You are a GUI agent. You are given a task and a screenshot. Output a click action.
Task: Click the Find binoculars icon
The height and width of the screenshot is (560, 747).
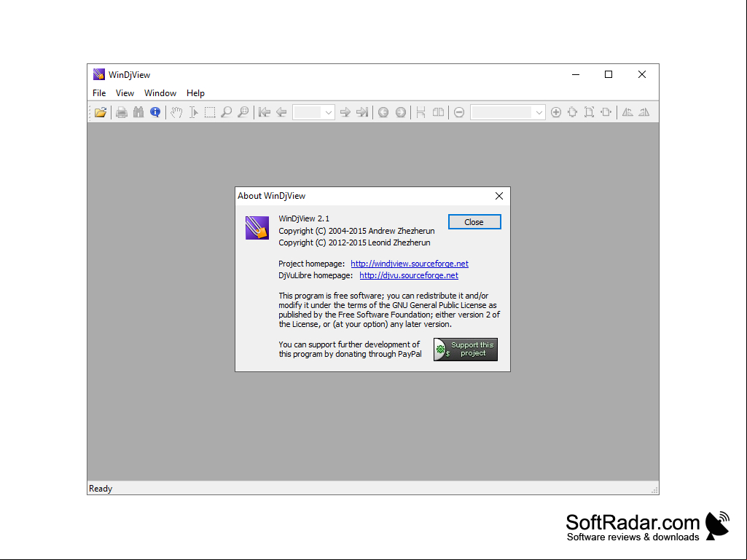[x=138, y=112]
